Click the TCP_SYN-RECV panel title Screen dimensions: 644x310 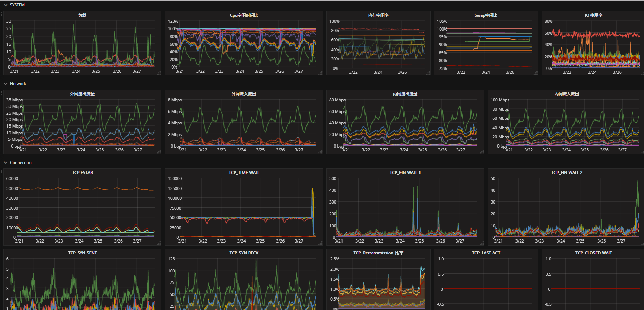pyautogui.click(x=244, y=253)
